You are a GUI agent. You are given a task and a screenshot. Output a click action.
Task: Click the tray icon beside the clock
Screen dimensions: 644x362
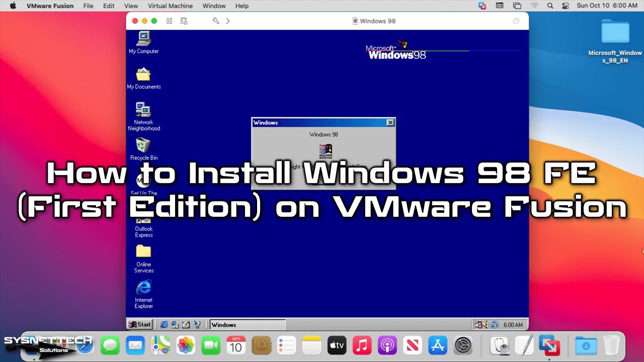click(495, 325)
